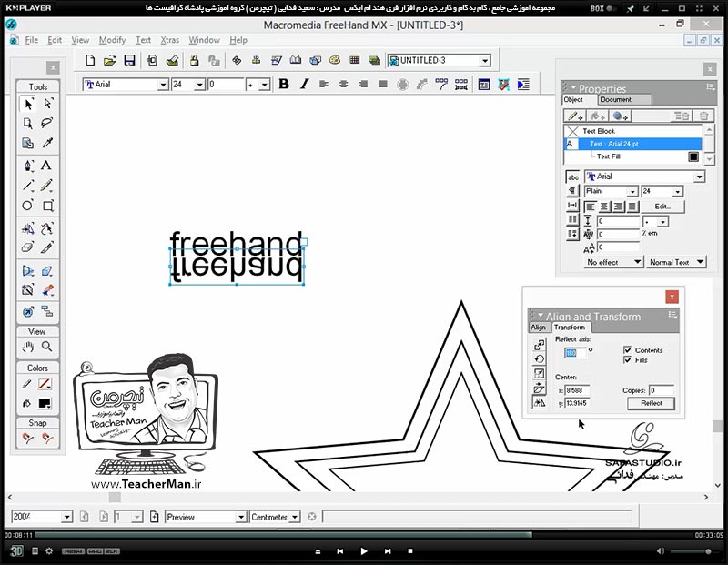Select the Rectangle tool
The height and width of the screenshot is (565, 728).
point(48,206)
